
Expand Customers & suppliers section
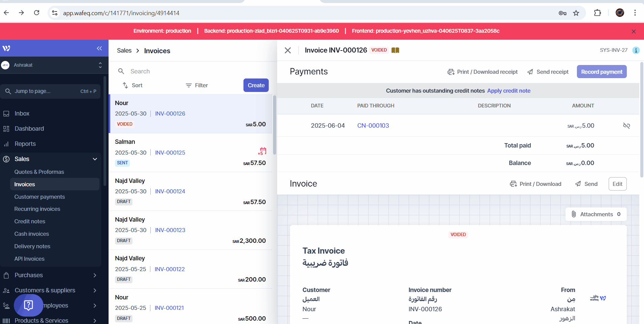coord(95,290)
